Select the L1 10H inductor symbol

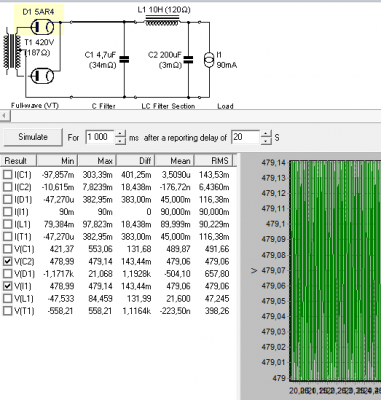point(162,21)
